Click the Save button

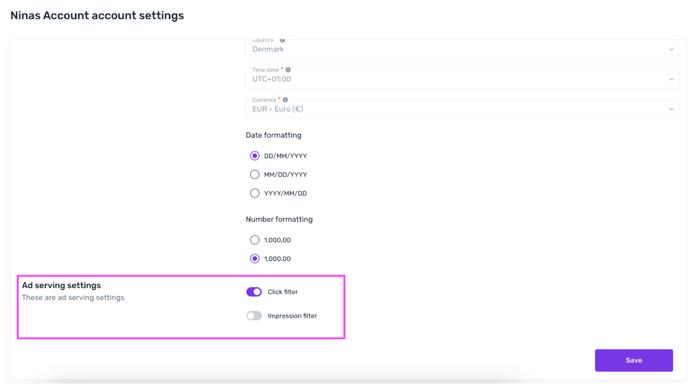[x=634, y=360]
